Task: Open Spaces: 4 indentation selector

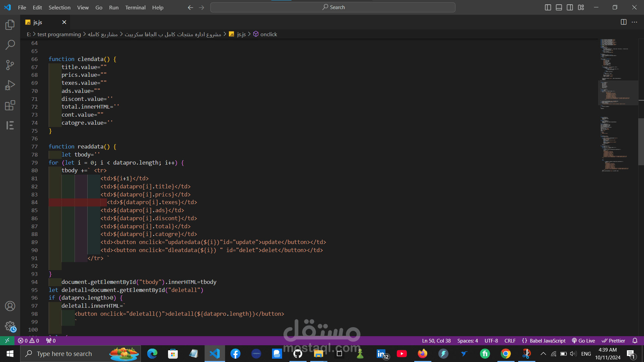Action: pos(467,341)
